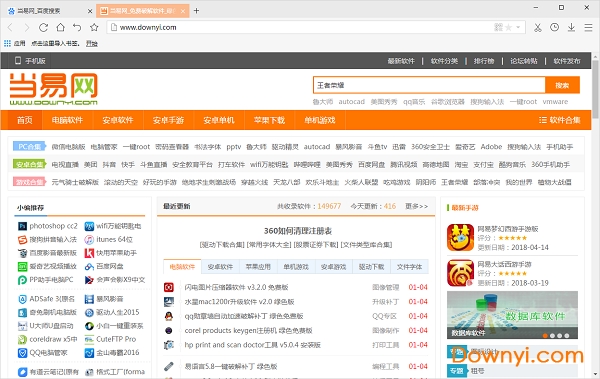Expand the address bar dropdown arrow
600x379 pixels.
point(518,27)
